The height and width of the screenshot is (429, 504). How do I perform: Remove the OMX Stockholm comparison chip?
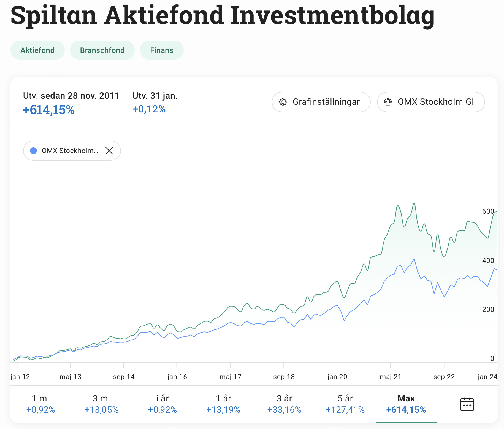click(x=109, y=151)
